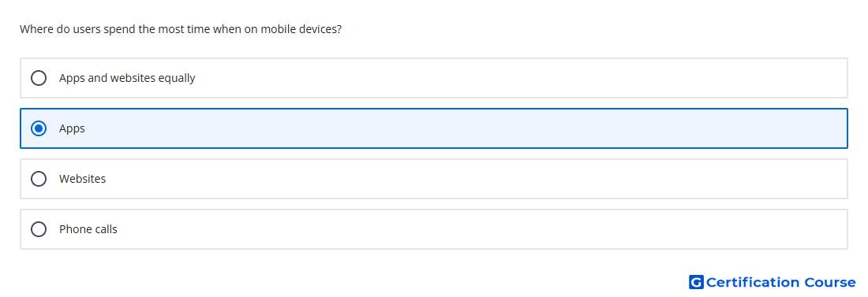Open the 'Certification Course' link text
Screen dimensions: 868x297
pyautogui.click(x=780, y=283)
